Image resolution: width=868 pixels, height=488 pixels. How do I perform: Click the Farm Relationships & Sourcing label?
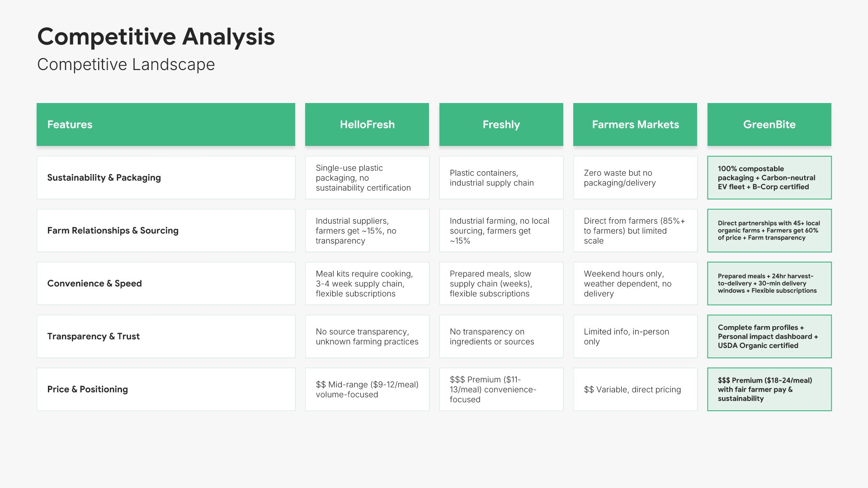tap(113, 230)
